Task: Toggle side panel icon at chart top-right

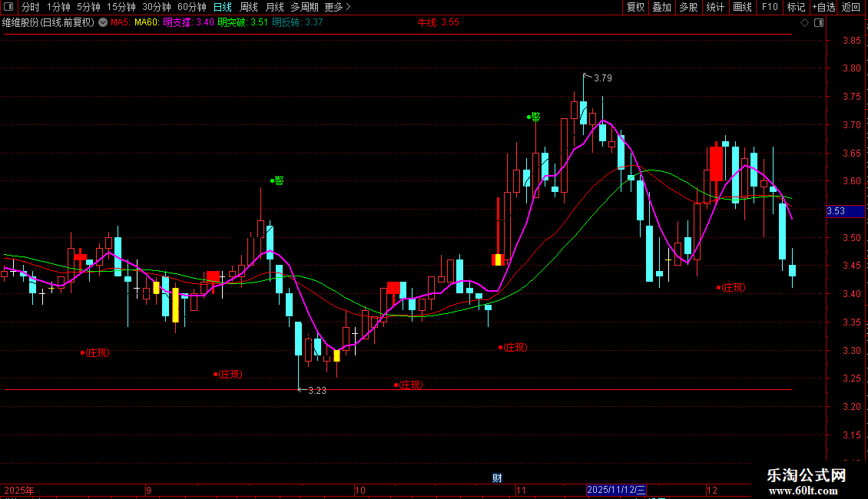Action: (x=819, y=23)
